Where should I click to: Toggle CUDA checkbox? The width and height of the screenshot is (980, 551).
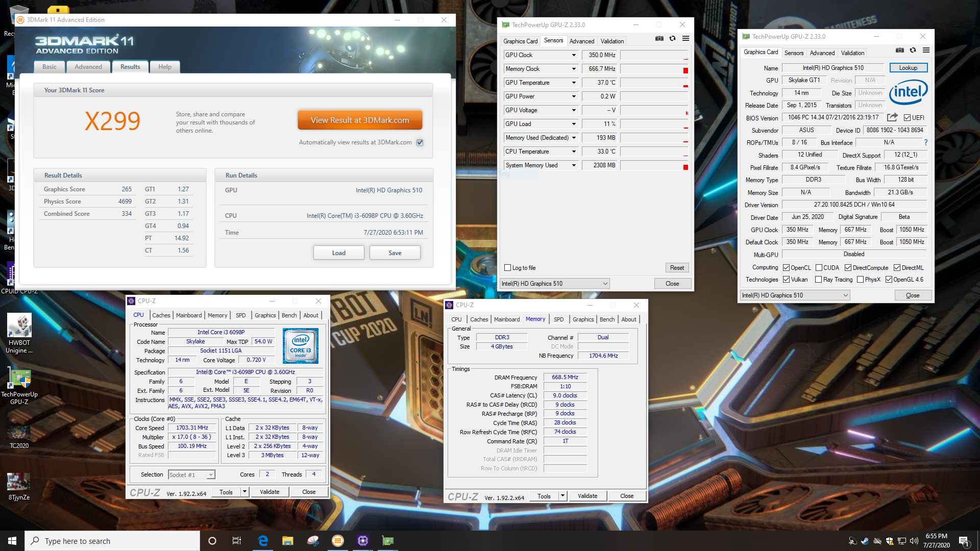(819, 268)
